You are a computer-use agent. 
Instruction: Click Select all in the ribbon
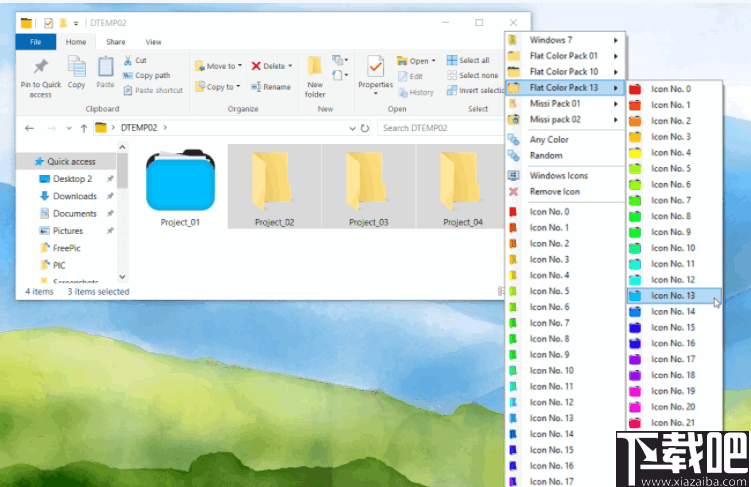468,60
